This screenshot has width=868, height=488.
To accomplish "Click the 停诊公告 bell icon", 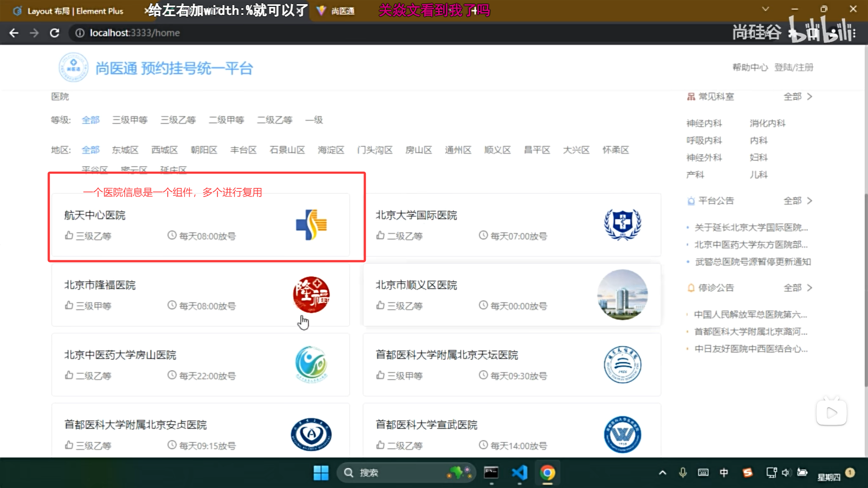I will [691, 287].
